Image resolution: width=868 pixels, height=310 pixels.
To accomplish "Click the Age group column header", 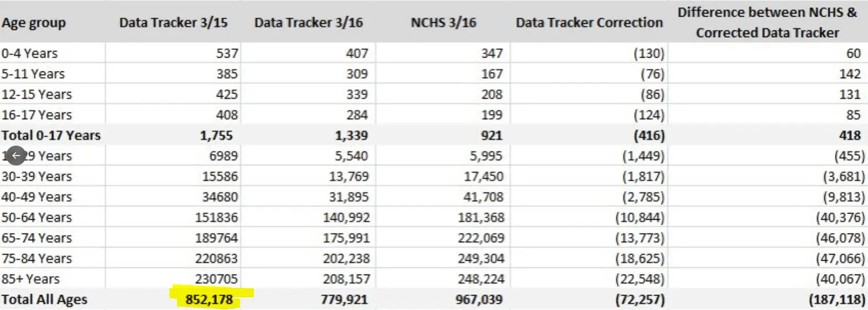I will click(x=34, y=23).
